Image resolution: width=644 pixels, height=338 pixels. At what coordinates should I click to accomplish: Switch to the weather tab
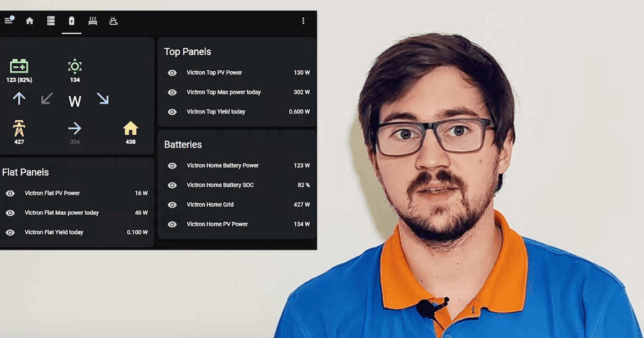coord(113,21)
